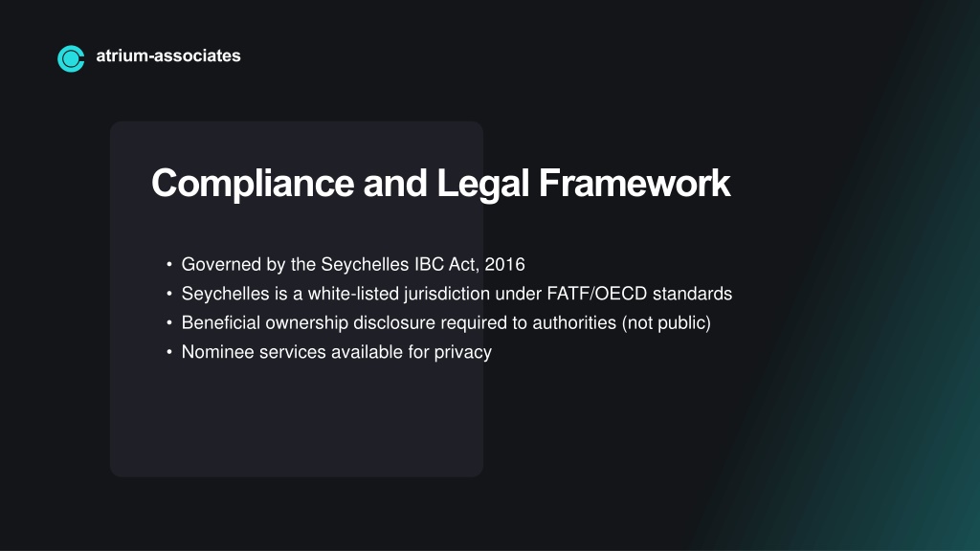Image resolution: width=980 pixels, height=551 pixels.
Task: Click the word Framework in the heading
Action: point(635,183)
